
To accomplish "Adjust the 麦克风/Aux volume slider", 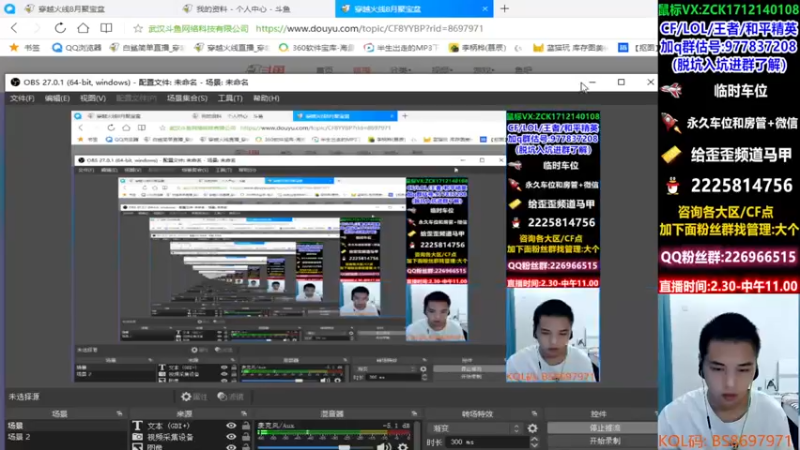I will click(x=315, y=447).
